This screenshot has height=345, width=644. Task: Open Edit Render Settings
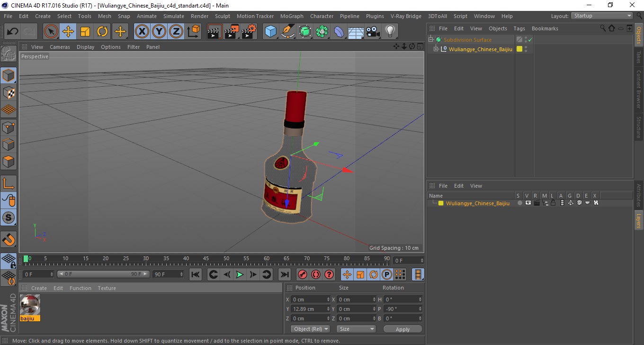click(249, 32)
